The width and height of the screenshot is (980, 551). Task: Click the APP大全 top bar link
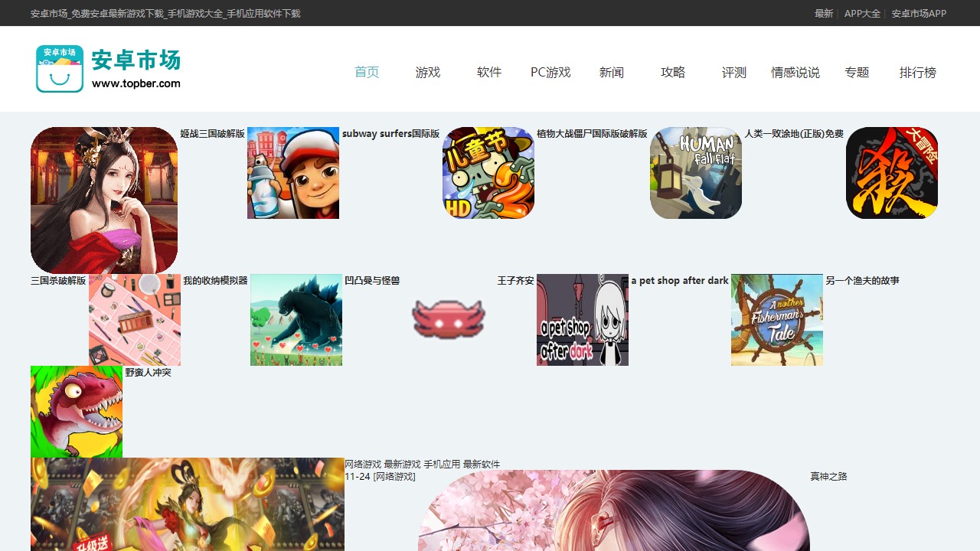[862, 14]
